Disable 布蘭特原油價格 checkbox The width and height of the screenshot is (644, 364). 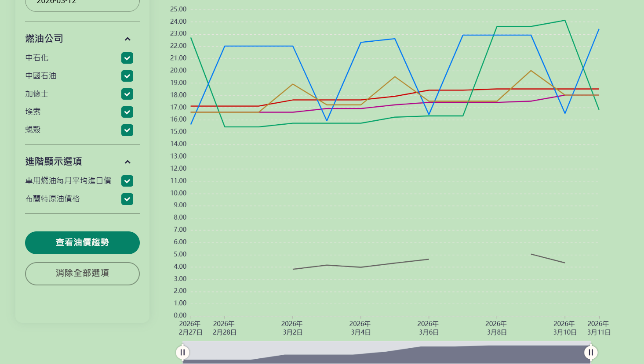click(127, 199)
